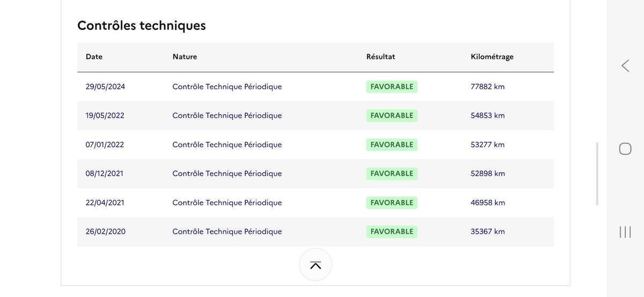Click FAVORABLE badge for 22/04/2021 inspection
This screenshot has height=297, width=644.
coord(392,203)
